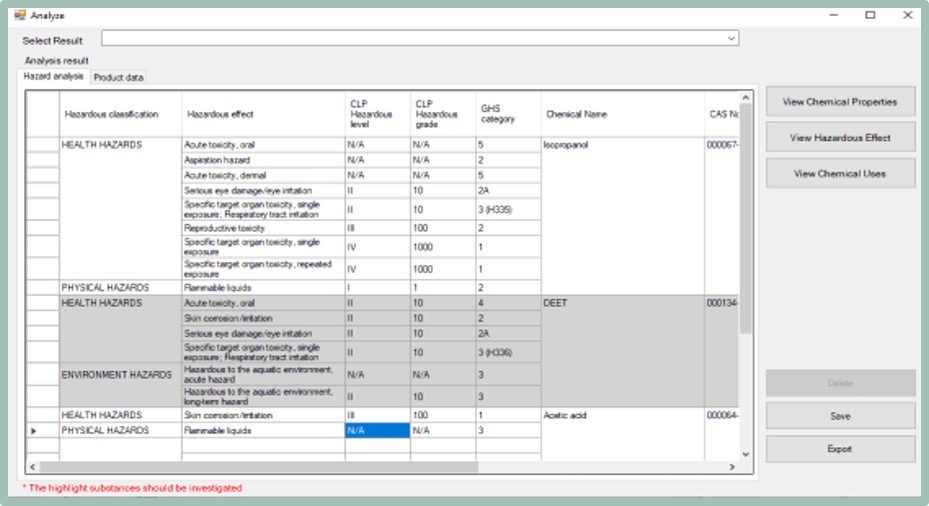Maximize the Analyze window
The image size is (929, 506).
[x=870, y=15]
